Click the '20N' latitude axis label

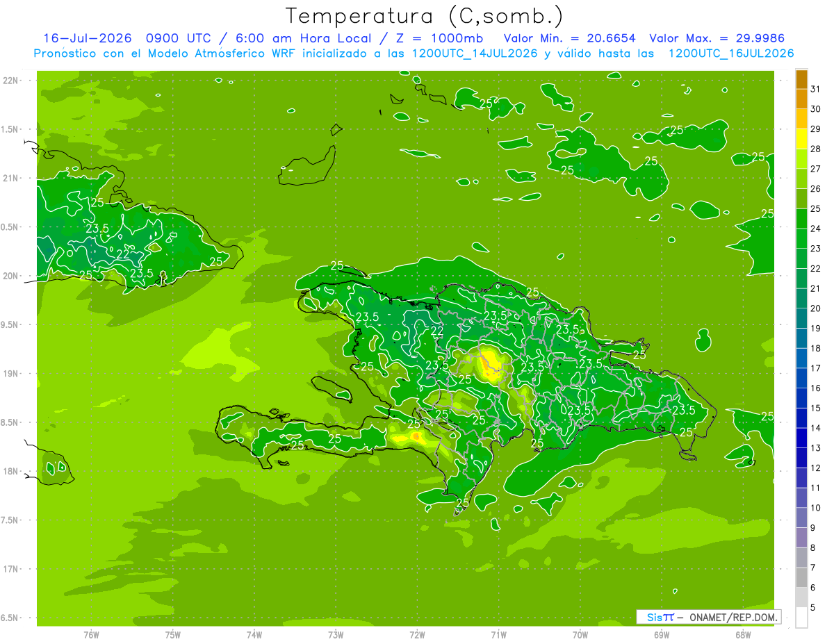11,276
